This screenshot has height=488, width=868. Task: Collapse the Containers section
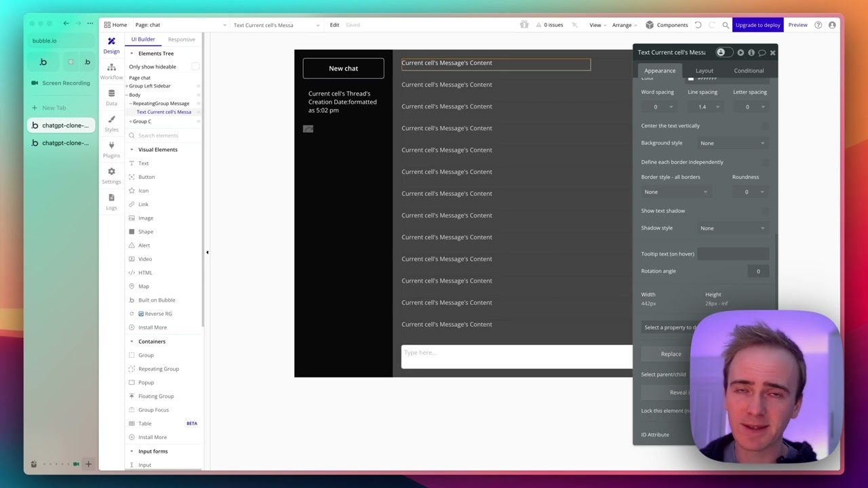132,342
